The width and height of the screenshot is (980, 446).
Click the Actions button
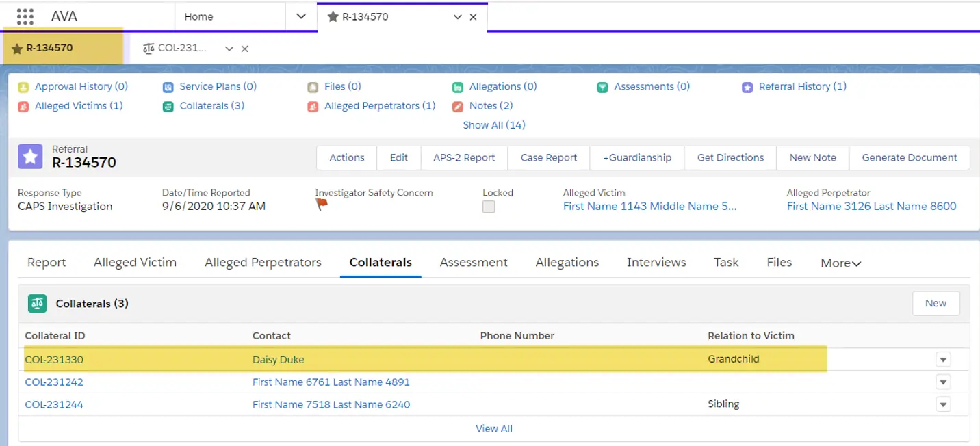[x=347, y=157]
